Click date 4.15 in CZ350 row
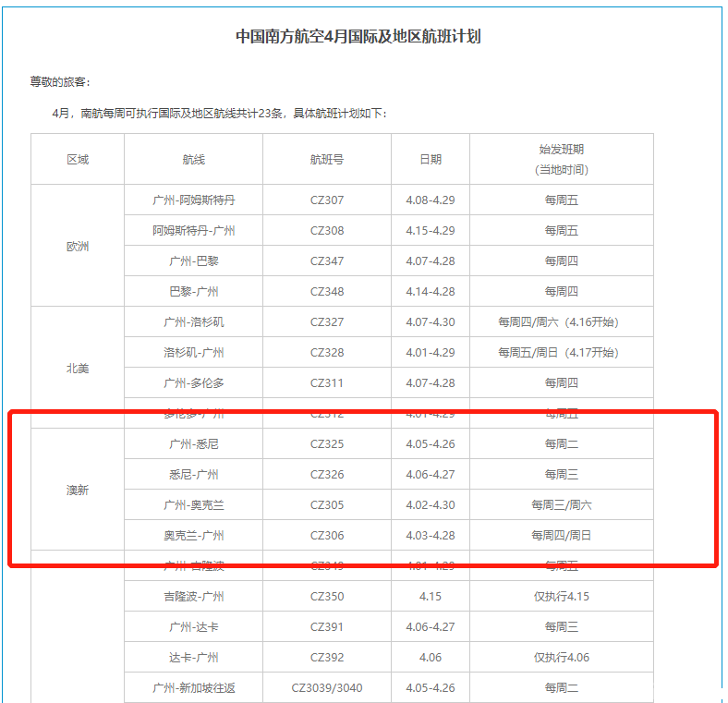Image resolution: width=728 pixels, height=703 pixels. 431,596
